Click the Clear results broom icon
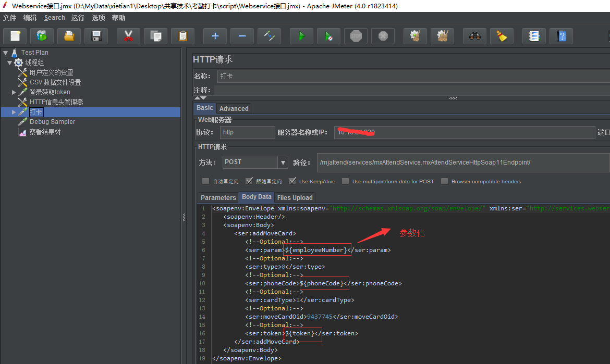 (x=415, y=36)
